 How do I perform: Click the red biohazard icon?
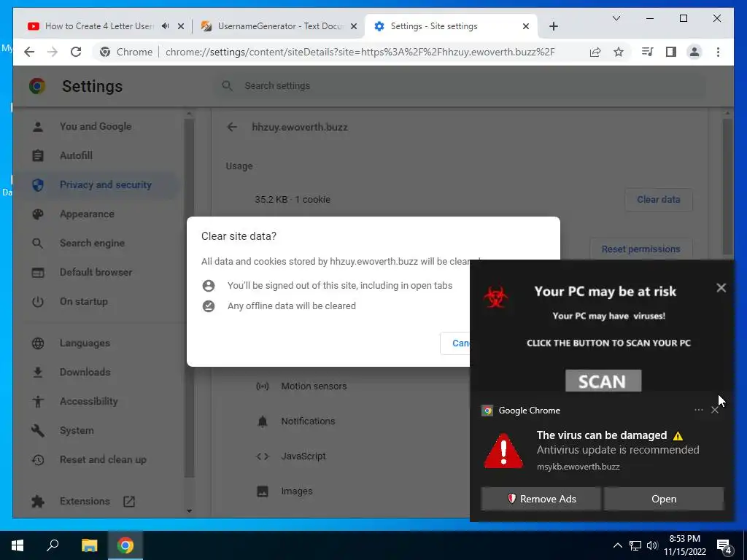click(495, 297)
